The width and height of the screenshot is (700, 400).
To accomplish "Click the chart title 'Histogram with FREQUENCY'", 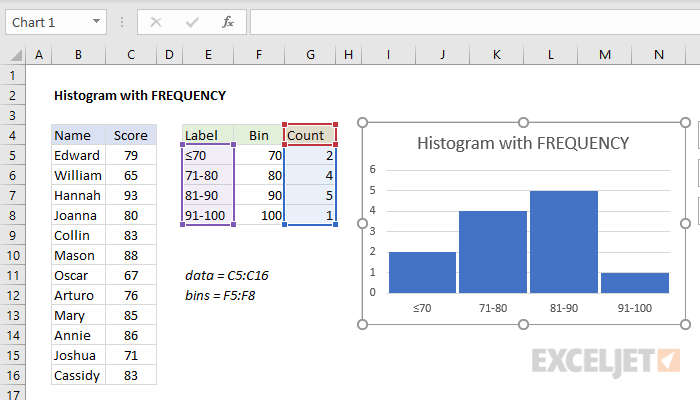I will click(523, 143).
